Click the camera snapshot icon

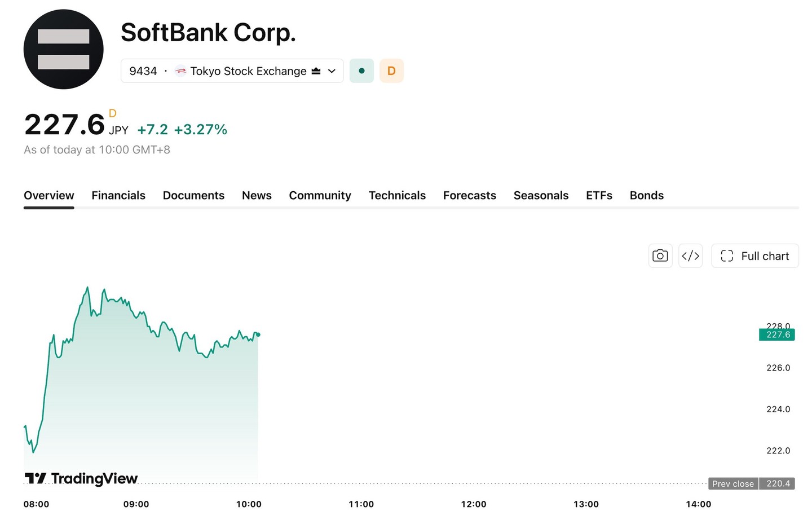coord(660,256)
